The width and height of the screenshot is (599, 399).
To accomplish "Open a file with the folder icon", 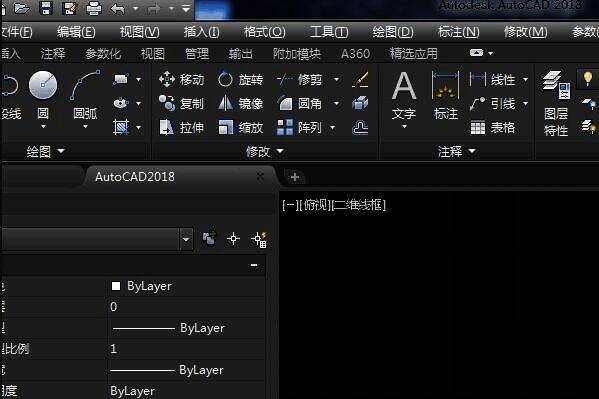I will tap(21, 8).
